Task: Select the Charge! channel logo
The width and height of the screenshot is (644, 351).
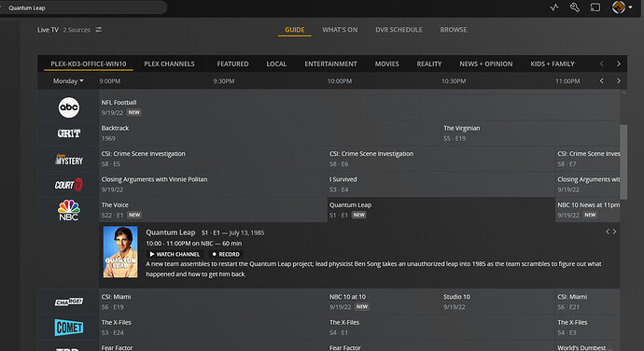Action: pos(68,302)
